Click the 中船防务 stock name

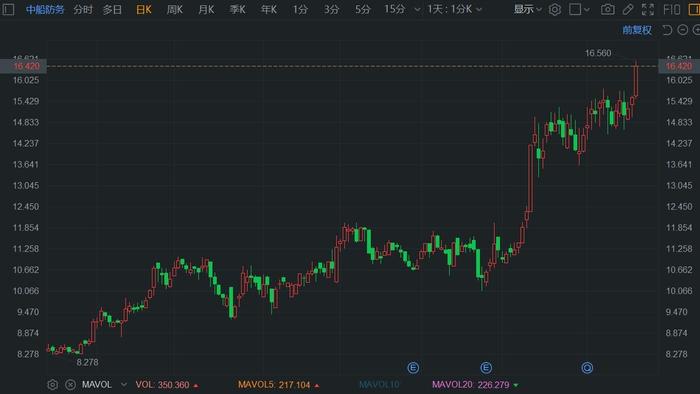(45, 9)
